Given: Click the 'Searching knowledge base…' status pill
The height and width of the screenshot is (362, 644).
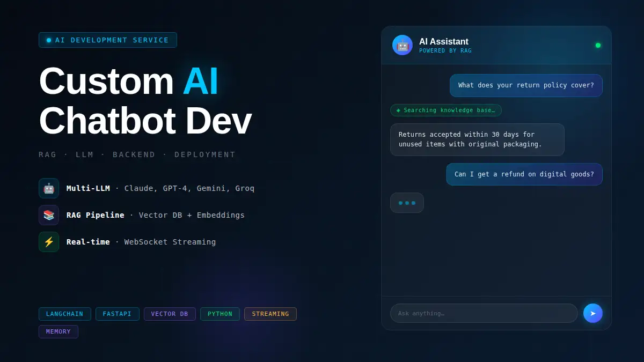Looking at the screenshot, I should (445, 110).
